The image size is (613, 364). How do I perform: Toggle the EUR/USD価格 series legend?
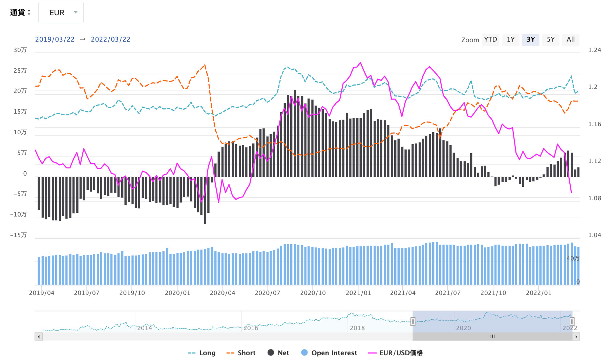point(396,353)
